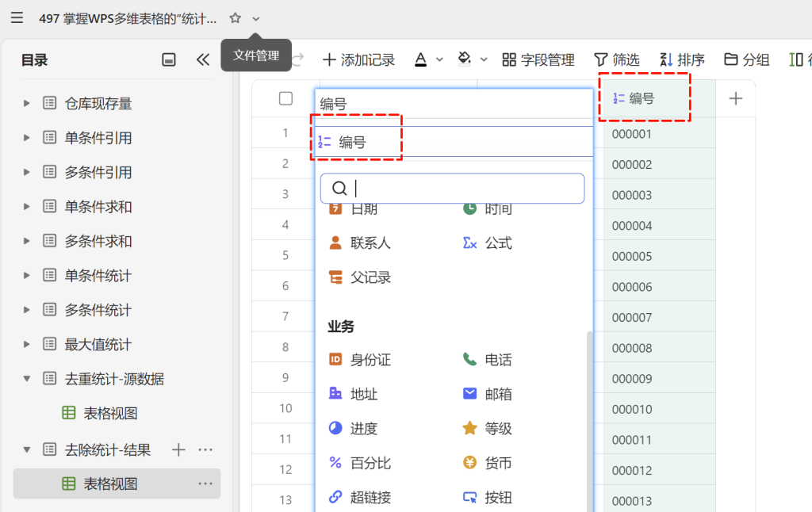Expand the 单条件统计 tree item

(x=26, y=275)
